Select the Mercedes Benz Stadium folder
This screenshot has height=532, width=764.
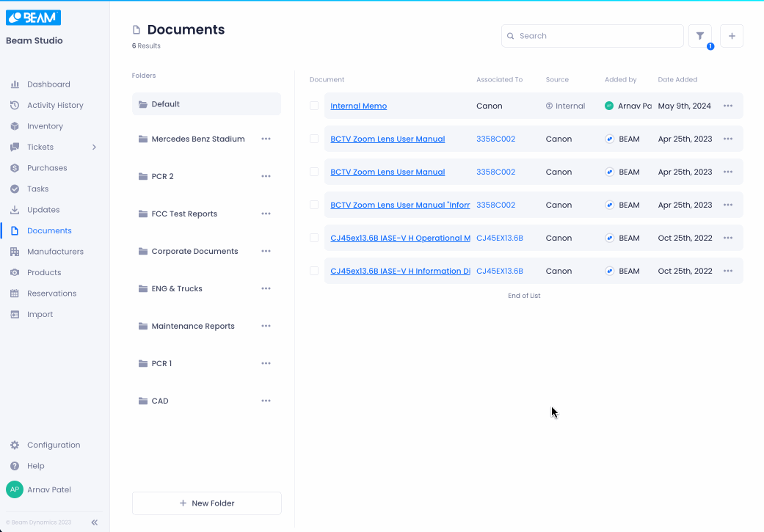tap(198, 139)
